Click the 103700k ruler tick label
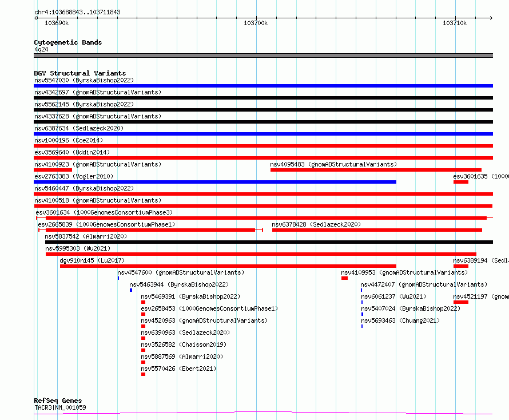Image resolution: width=509 pixels, height=420 pixels. pyautogui.click(x=256, y=23)
